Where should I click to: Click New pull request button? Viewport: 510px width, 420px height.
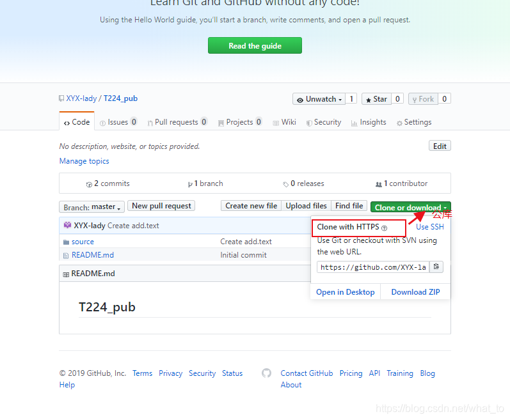coord(161,206)
